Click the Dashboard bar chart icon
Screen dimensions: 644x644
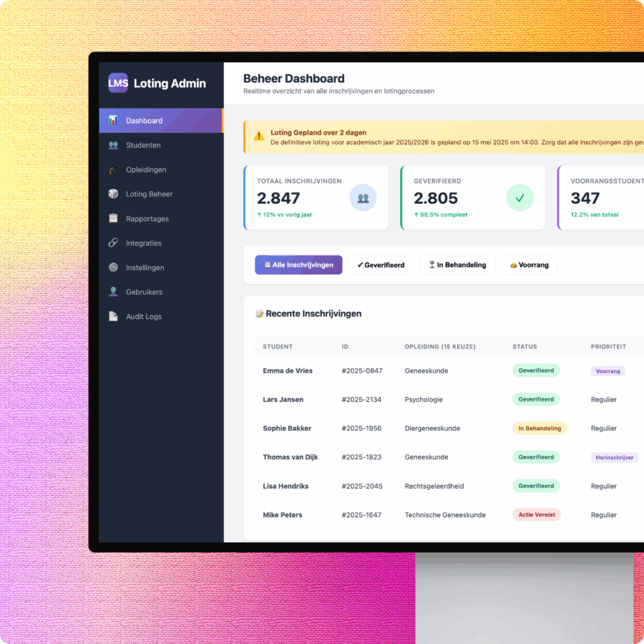tap(113, 120)
